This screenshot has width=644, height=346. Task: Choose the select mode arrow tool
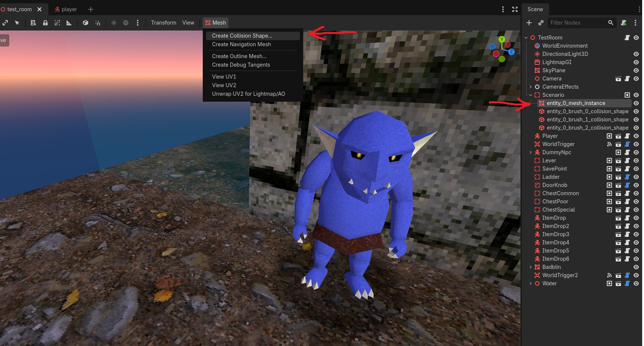[x=17, y=23]
